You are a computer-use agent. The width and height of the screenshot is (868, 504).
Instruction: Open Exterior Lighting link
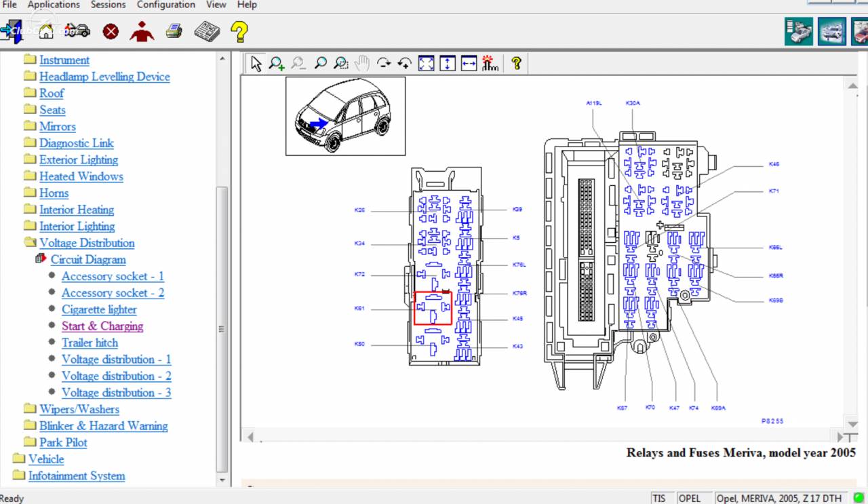(x=79, y=159)
